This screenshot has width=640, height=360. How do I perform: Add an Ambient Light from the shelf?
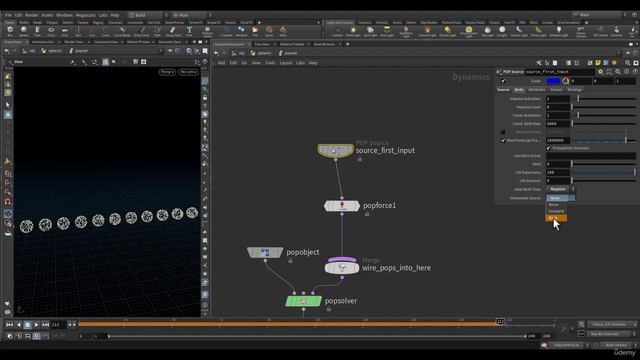coord(558,31)
